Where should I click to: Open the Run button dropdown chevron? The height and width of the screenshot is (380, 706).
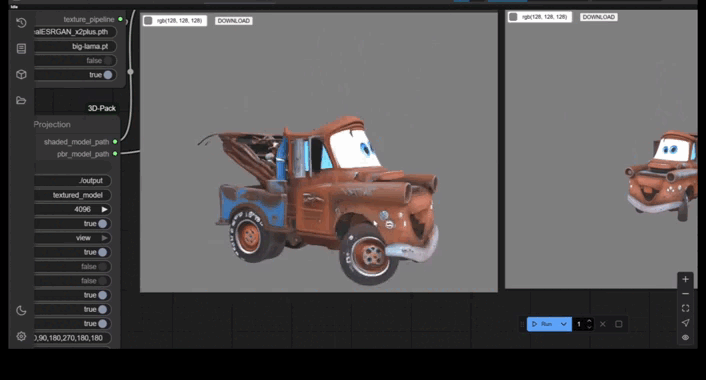pyautogui.click(x=563, y=324)
